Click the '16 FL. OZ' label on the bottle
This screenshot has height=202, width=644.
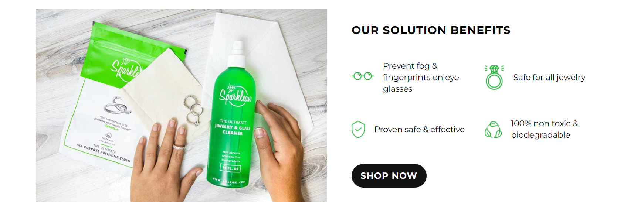point(231,168)
